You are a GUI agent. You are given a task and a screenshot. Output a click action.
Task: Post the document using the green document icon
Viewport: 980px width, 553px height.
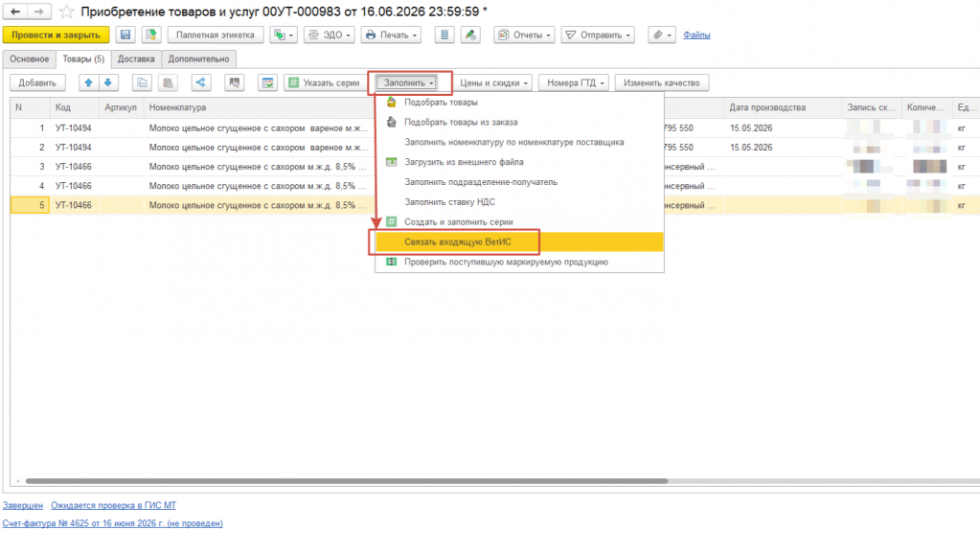tap(150, 35)
